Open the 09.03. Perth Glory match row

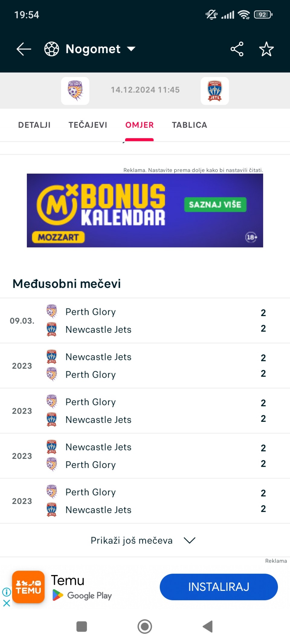(145, 321)
